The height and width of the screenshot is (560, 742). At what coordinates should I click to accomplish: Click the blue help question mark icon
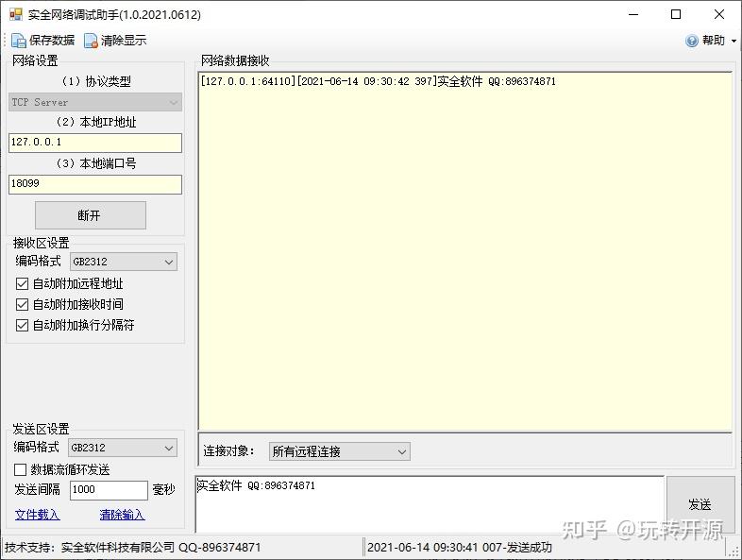(692, 41)
